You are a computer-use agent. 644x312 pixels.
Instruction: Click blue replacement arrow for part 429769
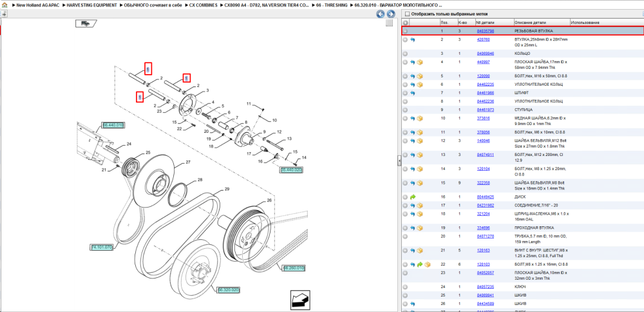tap(413, 40)
